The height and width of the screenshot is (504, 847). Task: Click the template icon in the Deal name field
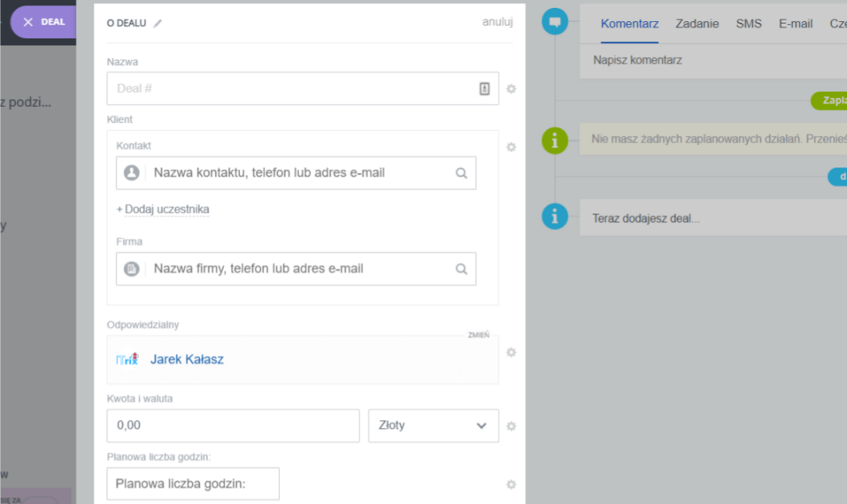click(485, 89)
